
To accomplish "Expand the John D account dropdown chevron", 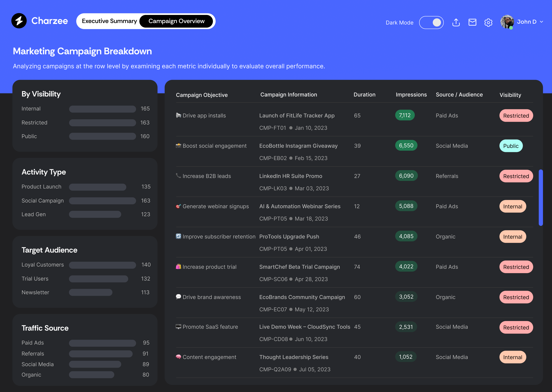I will [x=541, y=22].
